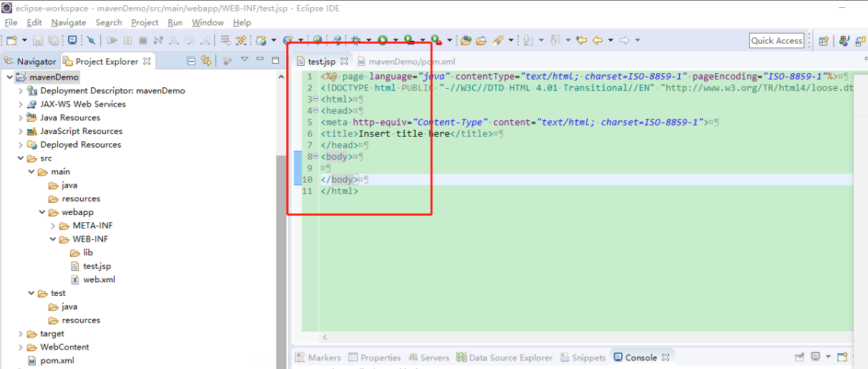Open the Window menu
Viewport: 868px width, 369px height.
208,22
